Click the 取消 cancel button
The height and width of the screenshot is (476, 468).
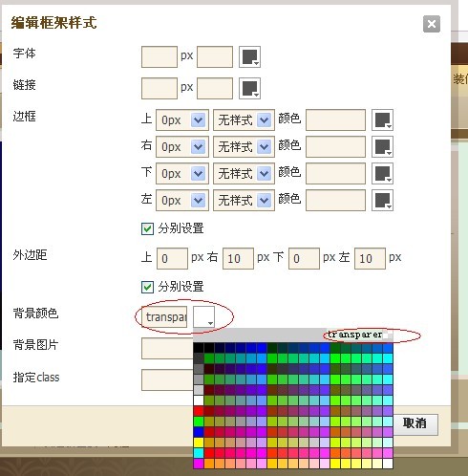(415, 423)
